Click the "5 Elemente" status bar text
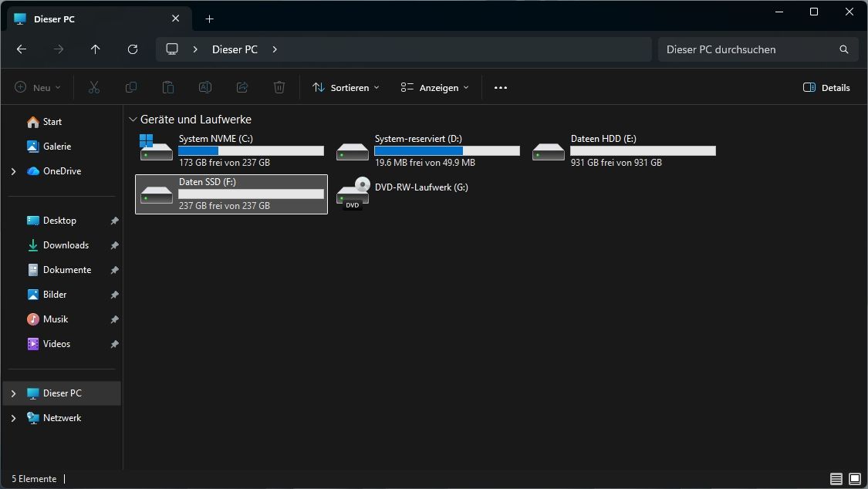 point(34,479)
